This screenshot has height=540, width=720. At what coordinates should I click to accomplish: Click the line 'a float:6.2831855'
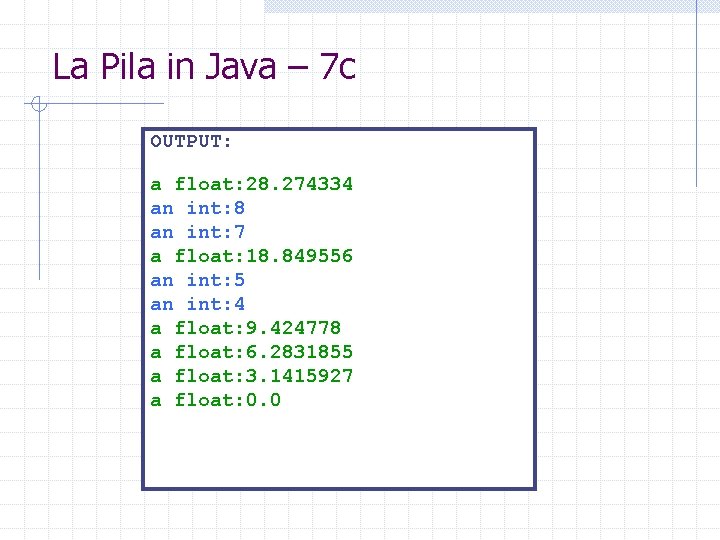click(x=252, y=352)
